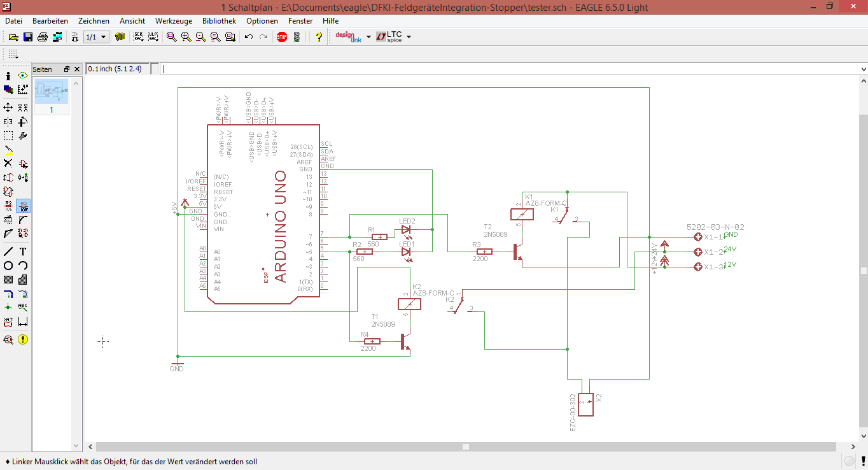
Task: Select the Group tool (dashed rectangle)
Action: [x=8, y=136]
